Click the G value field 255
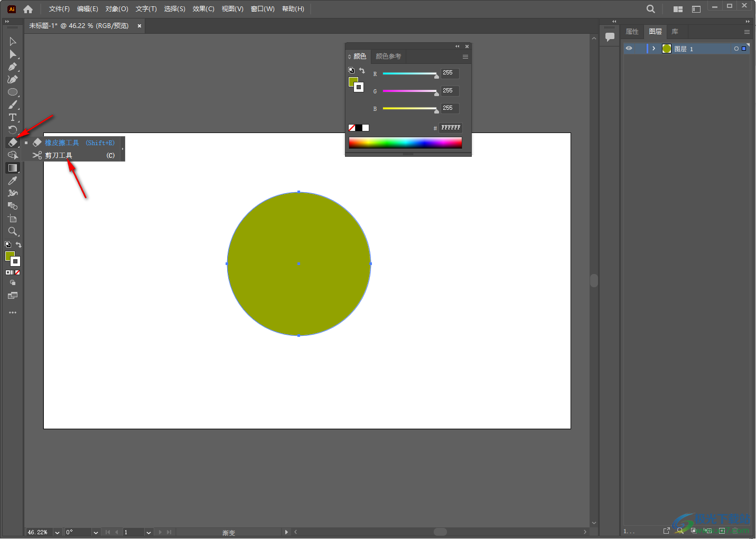Viewport: 756px width, 539px height. (x=450, y=91)
